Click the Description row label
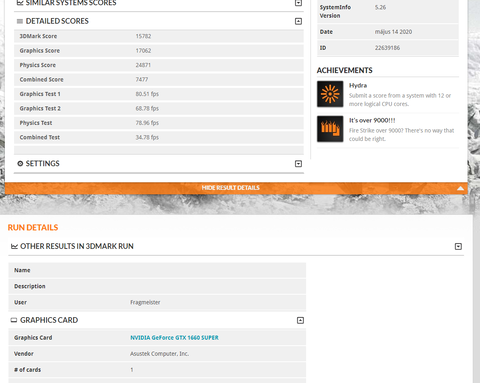 [x=30, y=286]
